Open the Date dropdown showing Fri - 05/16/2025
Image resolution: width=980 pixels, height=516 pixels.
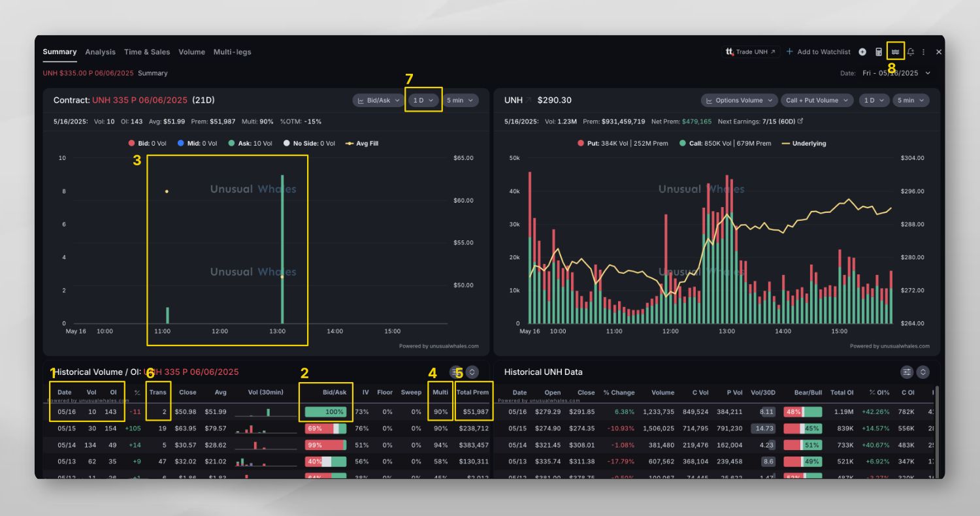[896, 73]
